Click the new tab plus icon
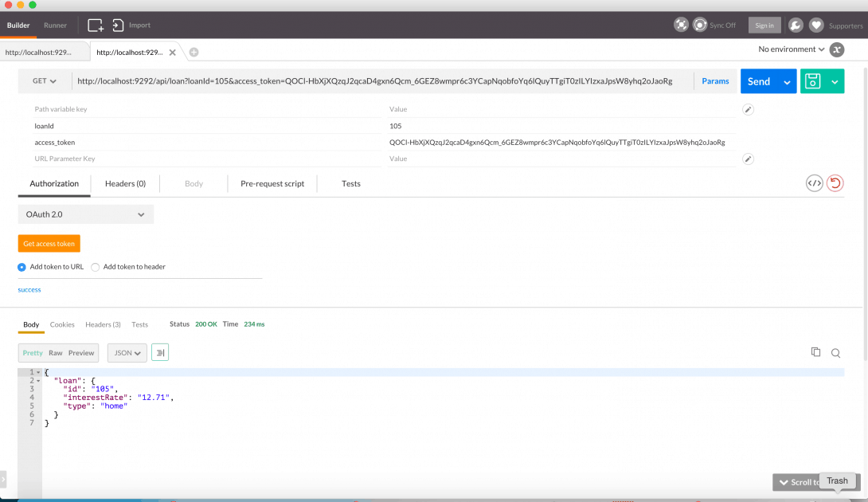The width and height of the screenshot is (868, 502). [194, 53]
